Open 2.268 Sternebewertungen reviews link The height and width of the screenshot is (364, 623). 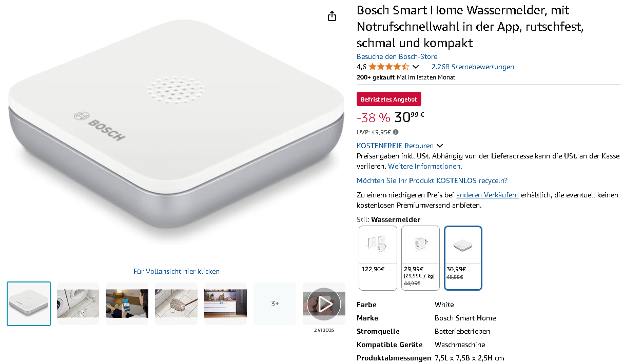click(473, 67)
